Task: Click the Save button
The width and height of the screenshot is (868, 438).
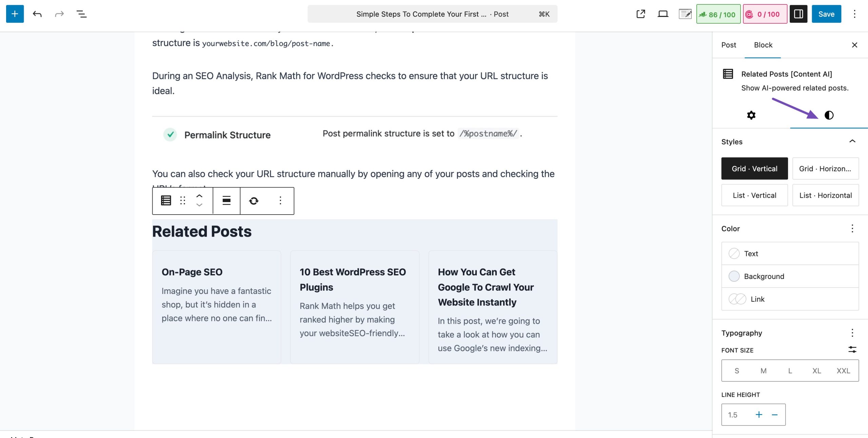Action: [x=826, y=14]
